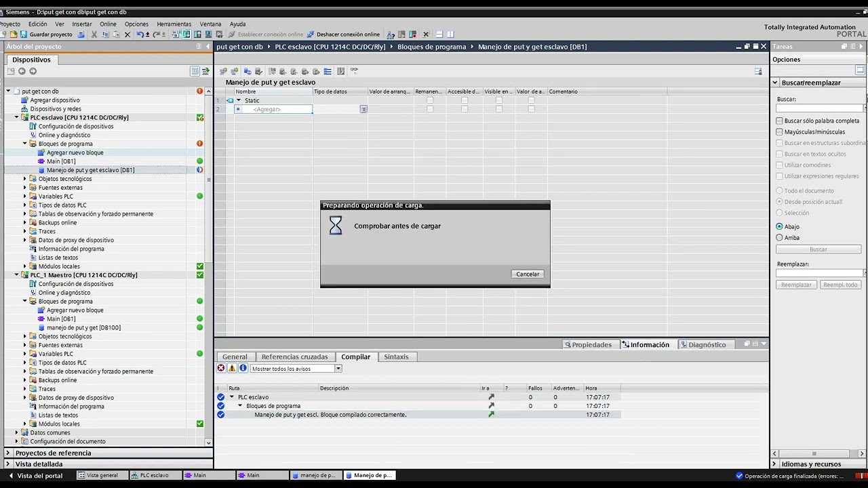The width and height of the screenshot is (868, 488).
Task: Collapse the Static row in the DB table
Action: [x=239, y=100]
